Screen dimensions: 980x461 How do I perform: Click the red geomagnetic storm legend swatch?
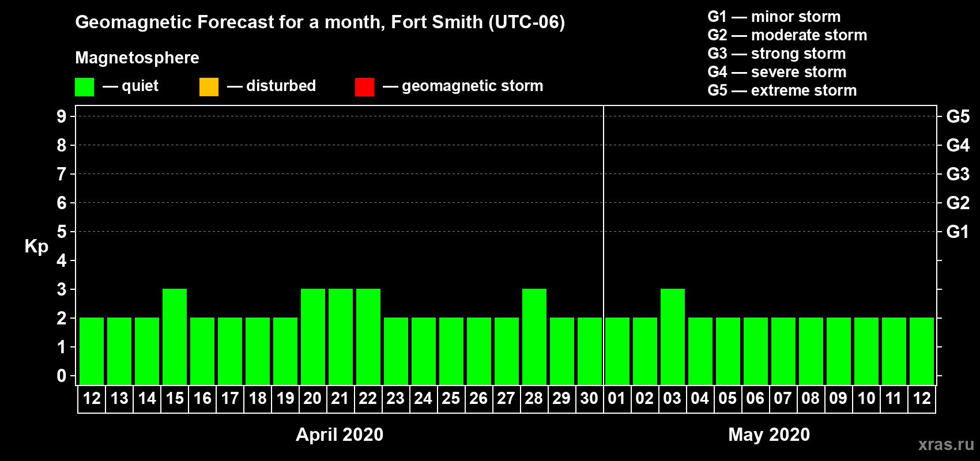(x=364, y=87)
